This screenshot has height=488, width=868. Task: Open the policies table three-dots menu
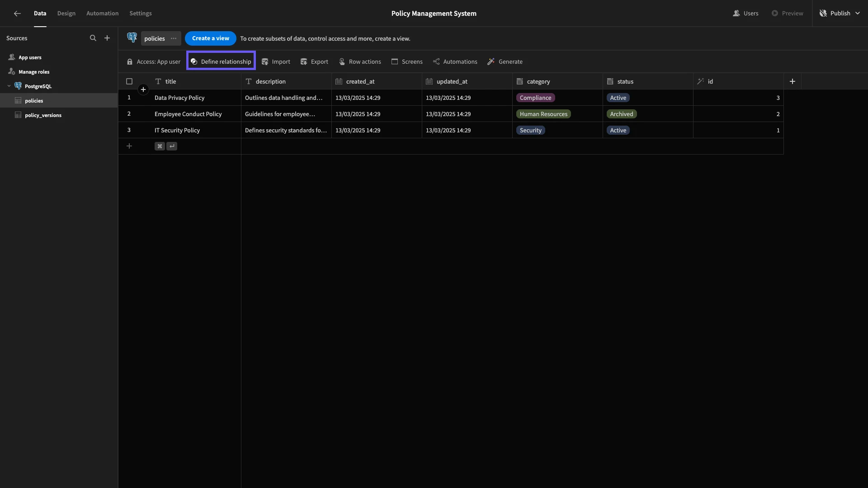tap(174, 38)
